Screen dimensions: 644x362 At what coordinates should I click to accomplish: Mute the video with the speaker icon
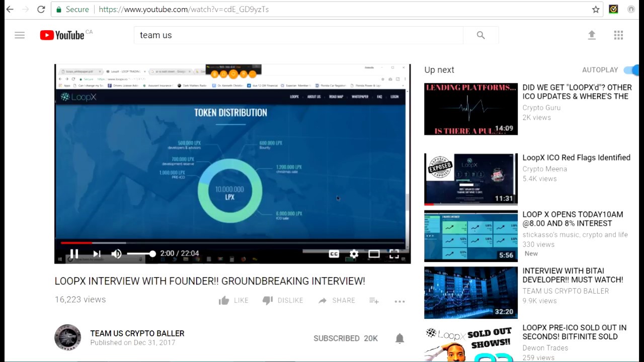[x=116, y=254]
